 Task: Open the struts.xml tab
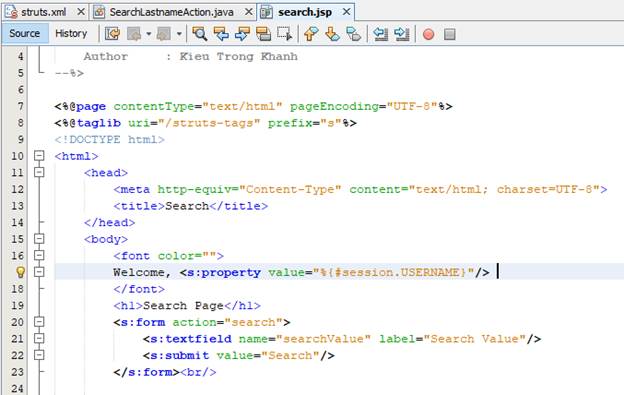click(44, 12)
